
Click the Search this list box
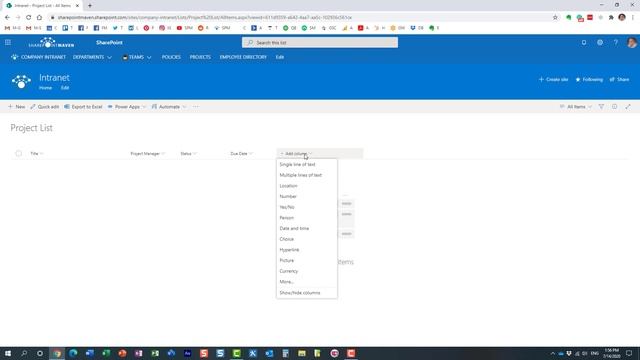click(x=320, y=42)
